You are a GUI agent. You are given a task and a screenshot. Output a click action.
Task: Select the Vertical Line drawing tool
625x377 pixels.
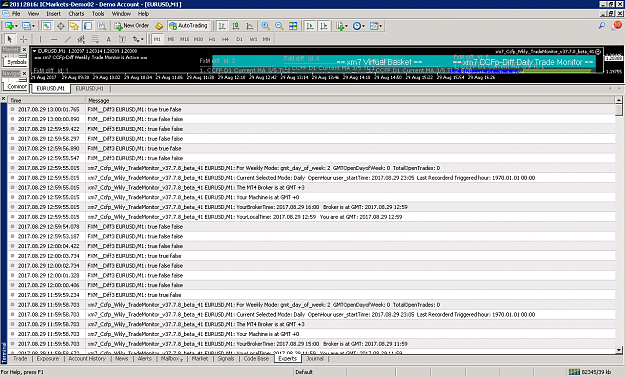[x=40, y=39]
